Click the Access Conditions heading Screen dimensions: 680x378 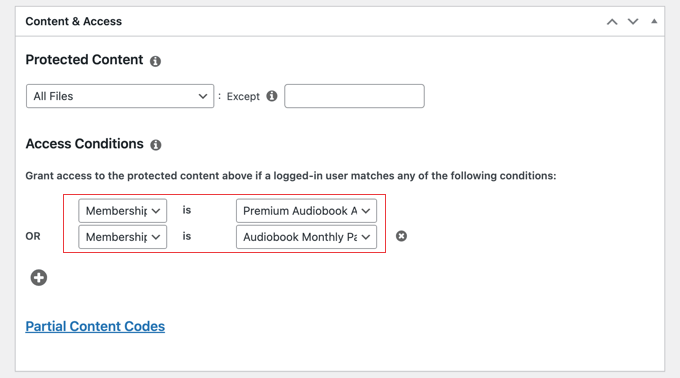(85, 143)
